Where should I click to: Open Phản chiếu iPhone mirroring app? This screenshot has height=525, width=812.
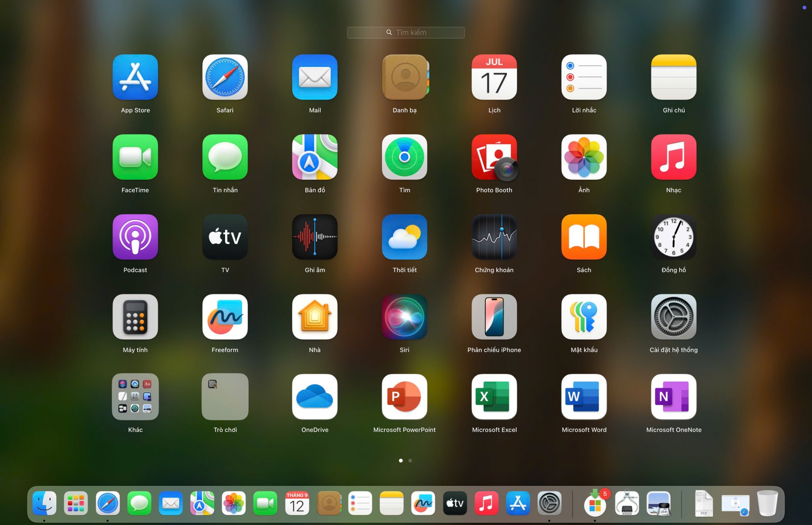(x=494, y=317)
